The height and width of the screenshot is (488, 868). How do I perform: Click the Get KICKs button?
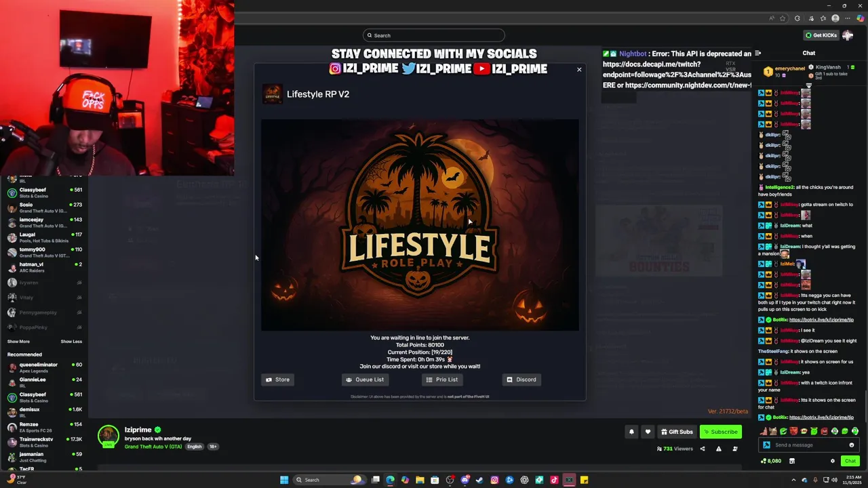coord(821,35)
